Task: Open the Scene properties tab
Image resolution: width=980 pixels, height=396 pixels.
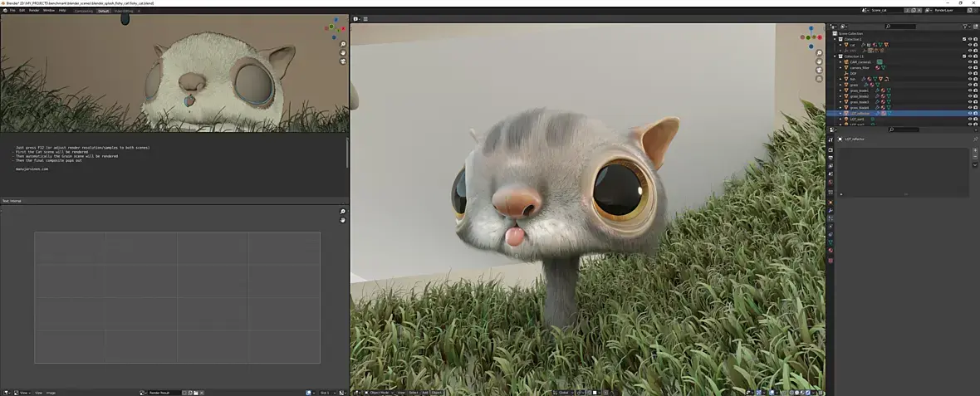Action: (x=831, y=174)
